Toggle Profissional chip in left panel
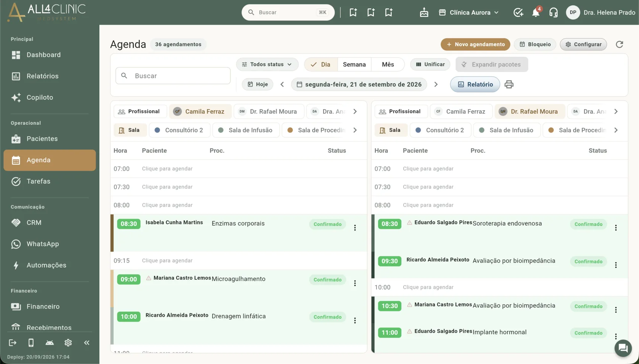Image resolution: width=639 pixels, height=364 pixels. click(140, 111)
